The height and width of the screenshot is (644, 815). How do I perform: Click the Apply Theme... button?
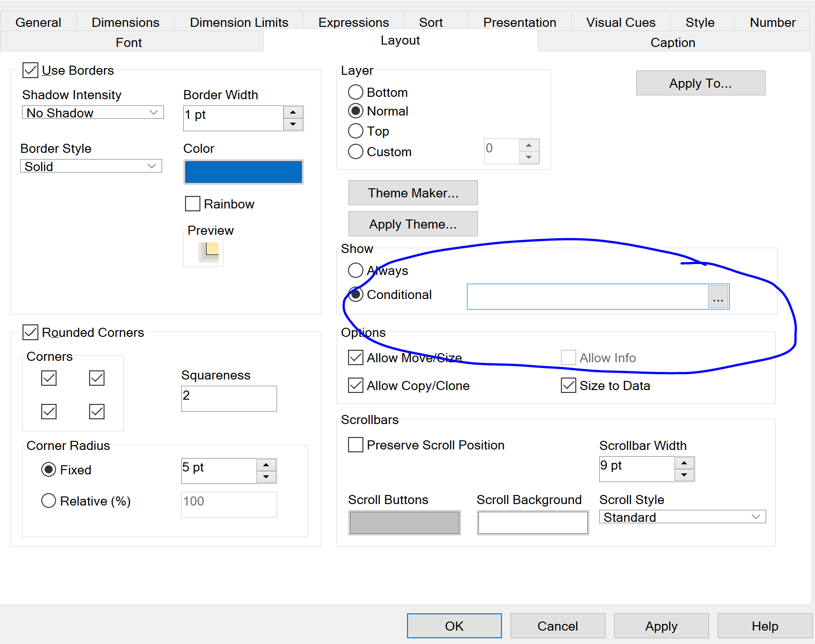point(413,224)
